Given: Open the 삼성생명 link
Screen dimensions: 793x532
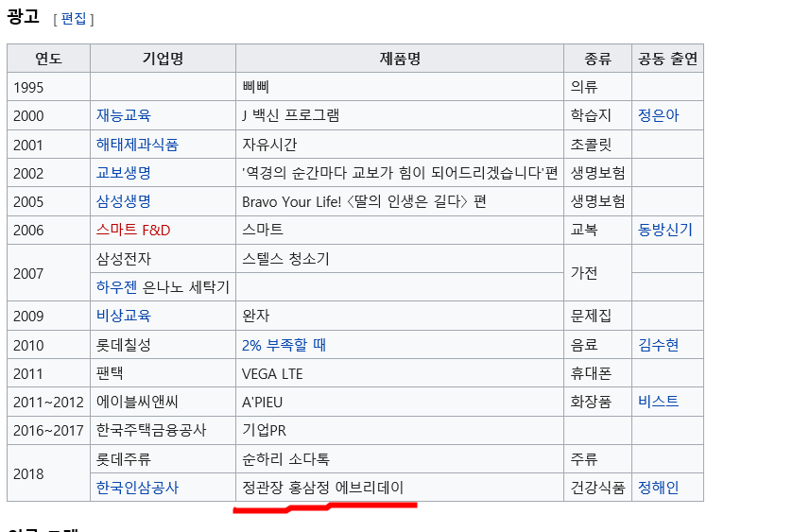Looking at the screenshot, I should 124,201.
